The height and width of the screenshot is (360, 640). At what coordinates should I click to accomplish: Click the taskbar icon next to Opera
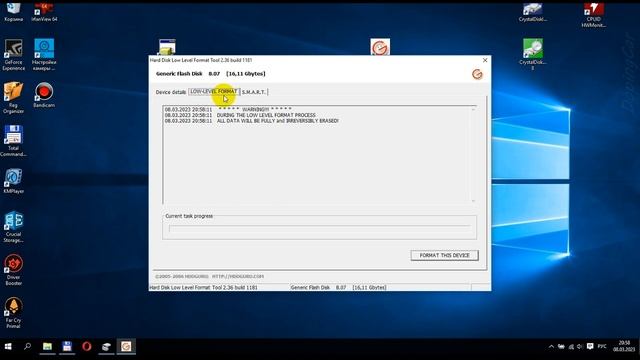(x=106, y=347)
